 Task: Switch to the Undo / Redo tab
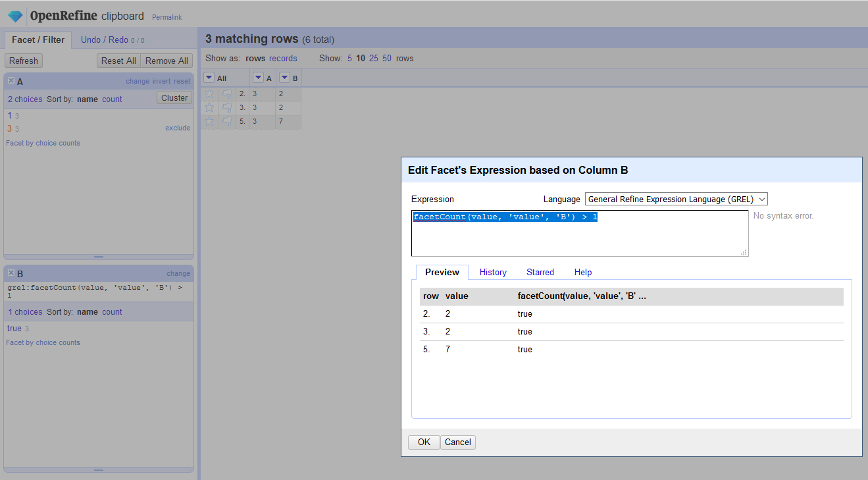[x=113, y=40]
